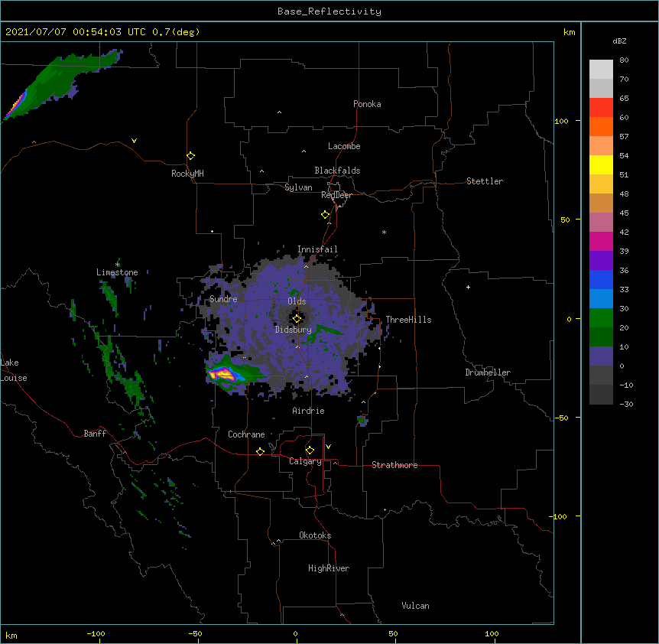This screenshot has height=644, width=659.
Task: Click the Cochrane town label
Action: click(x=246, y=434)
